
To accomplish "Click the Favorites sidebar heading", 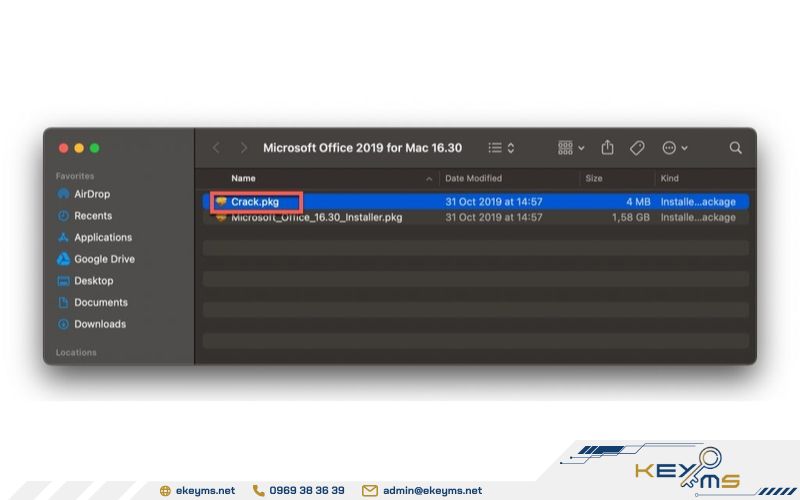I will coord(75,176).
